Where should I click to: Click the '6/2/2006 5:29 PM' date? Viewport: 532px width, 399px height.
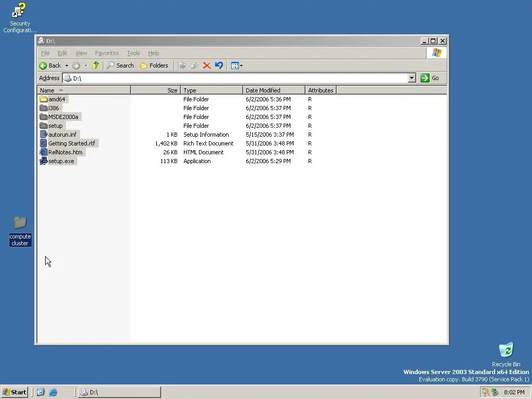[268, 161]
